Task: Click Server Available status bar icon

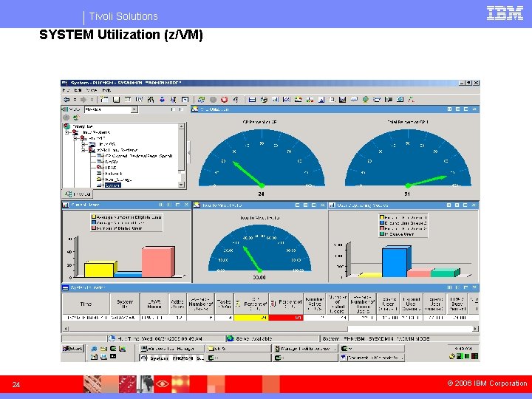Action: pyautogui.click(x=230, y=338)
